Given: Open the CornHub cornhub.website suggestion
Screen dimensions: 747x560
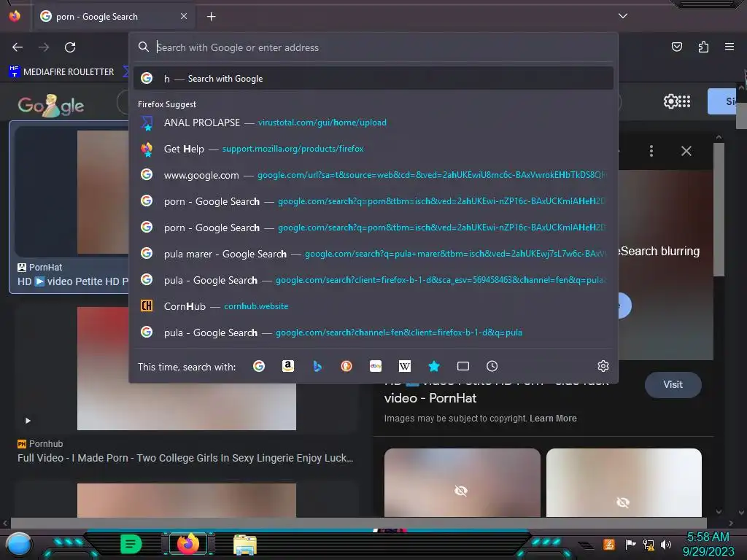Looking at the screenshot, I should [x=373, y=306].
